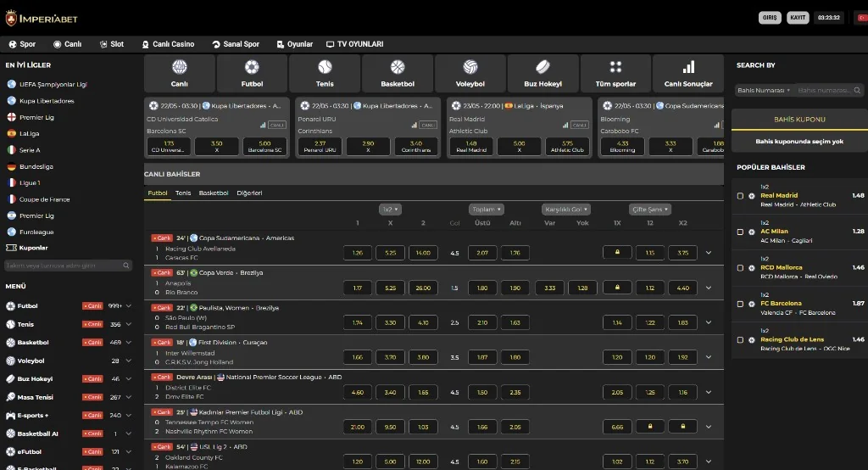Click the 03:23:32 clock display

tap(829, 18)
